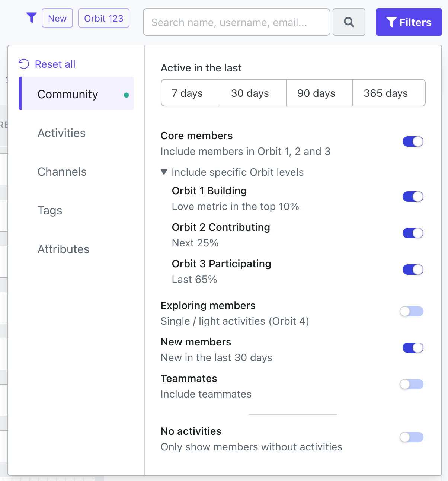Toggle Core members switch off

pyautogui.click(x=413, y=141)
